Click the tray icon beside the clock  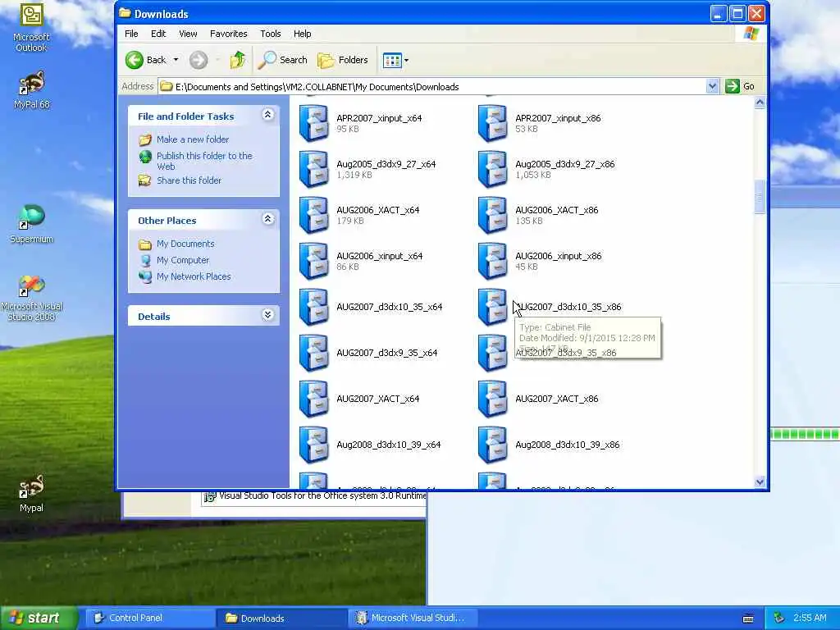point(779,619)
